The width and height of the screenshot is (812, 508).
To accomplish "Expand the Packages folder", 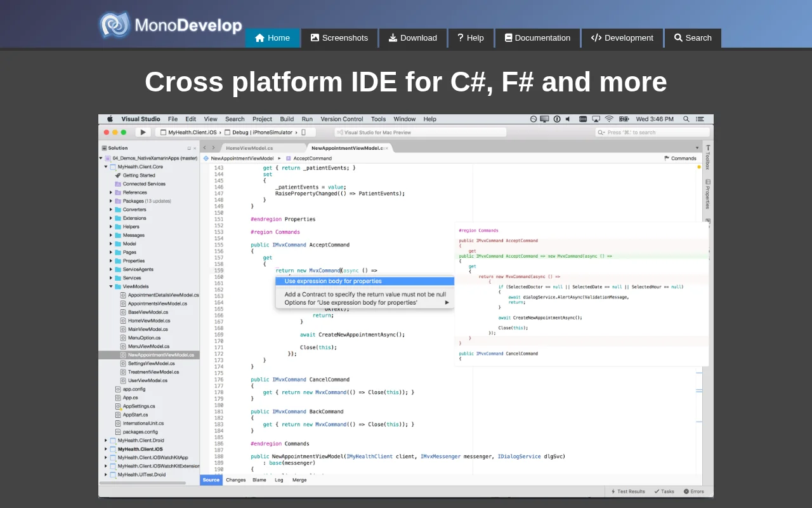I will (111, 201).
